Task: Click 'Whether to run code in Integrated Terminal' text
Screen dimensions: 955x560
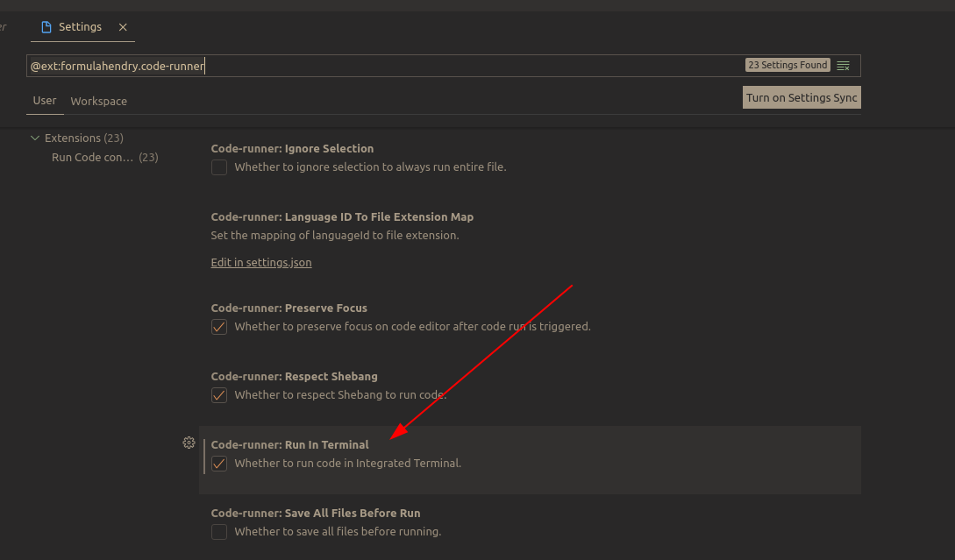Action: 348,464
